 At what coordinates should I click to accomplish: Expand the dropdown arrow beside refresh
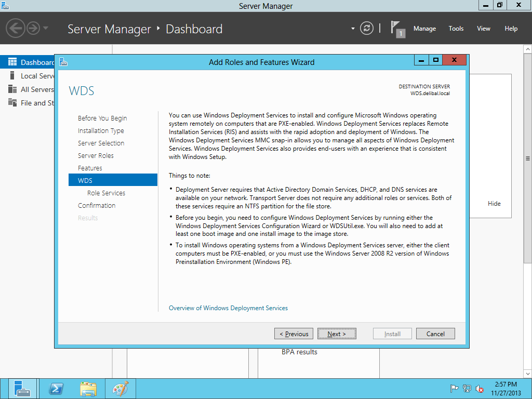click(x=353, y=29)
